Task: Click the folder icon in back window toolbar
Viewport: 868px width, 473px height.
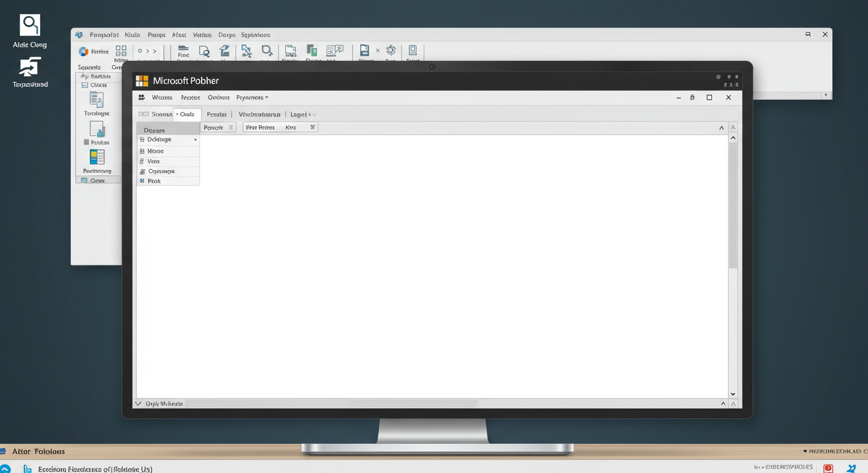Action: pyautogui.click(x=290, y=51)
